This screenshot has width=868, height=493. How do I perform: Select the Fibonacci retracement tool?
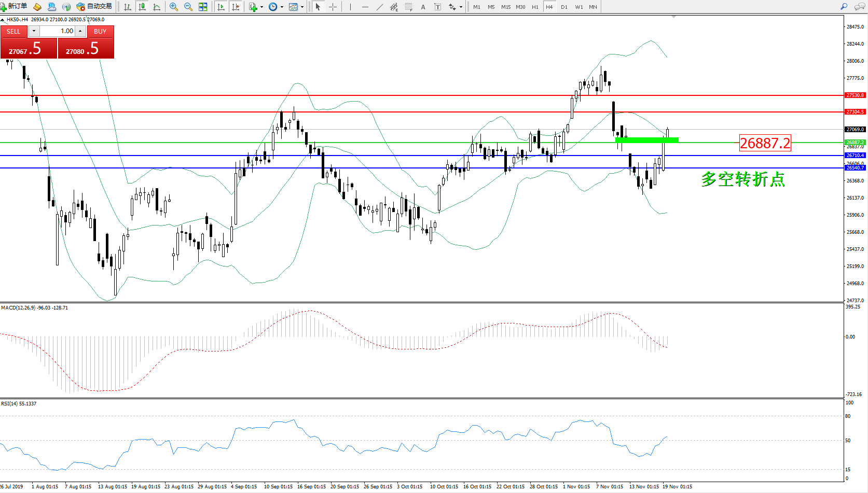point(409,7)
